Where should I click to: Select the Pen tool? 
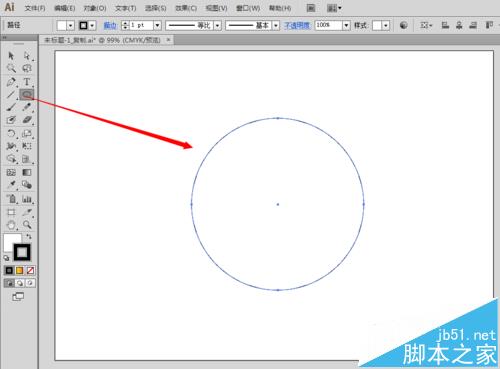click(11, 82)
